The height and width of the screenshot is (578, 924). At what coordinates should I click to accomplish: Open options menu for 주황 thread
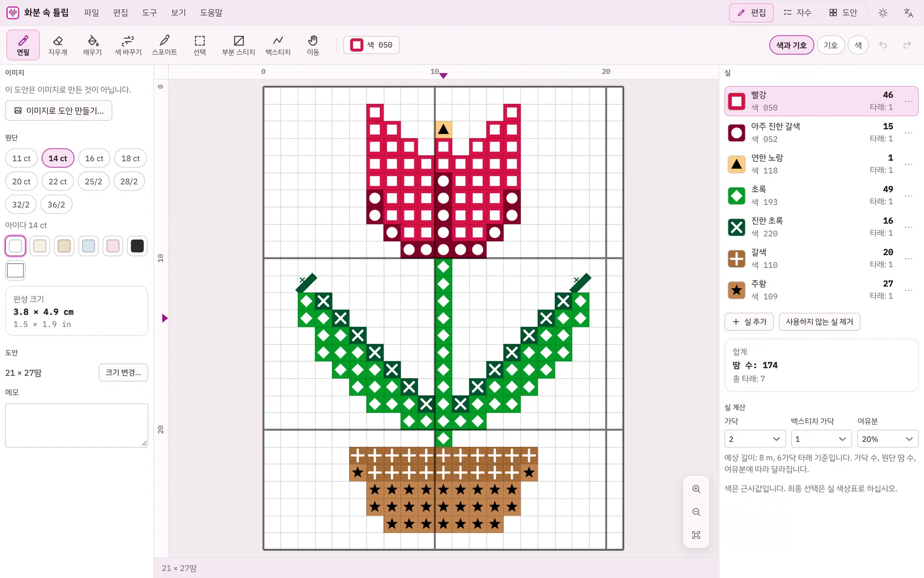(909, 290)
